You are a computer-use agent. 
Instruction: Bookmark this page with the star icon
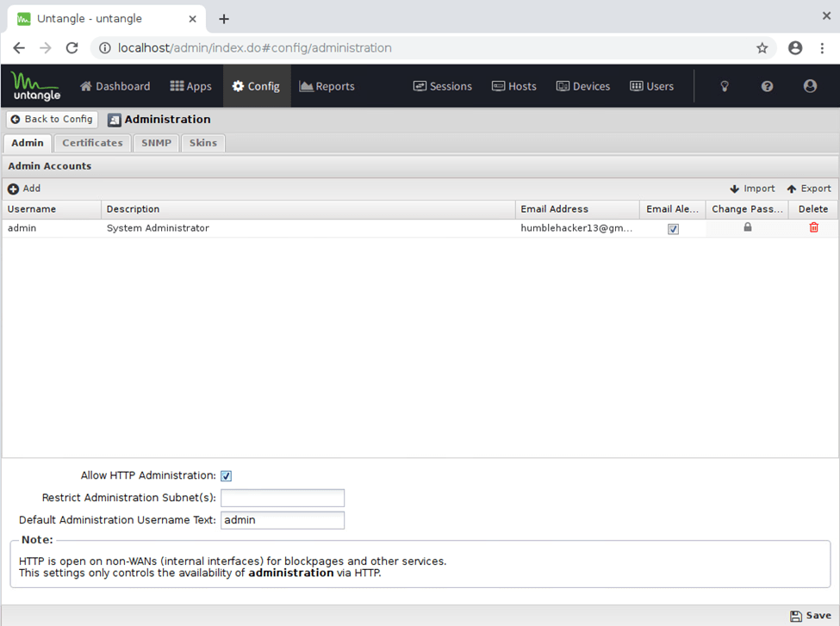pos(762,48)
